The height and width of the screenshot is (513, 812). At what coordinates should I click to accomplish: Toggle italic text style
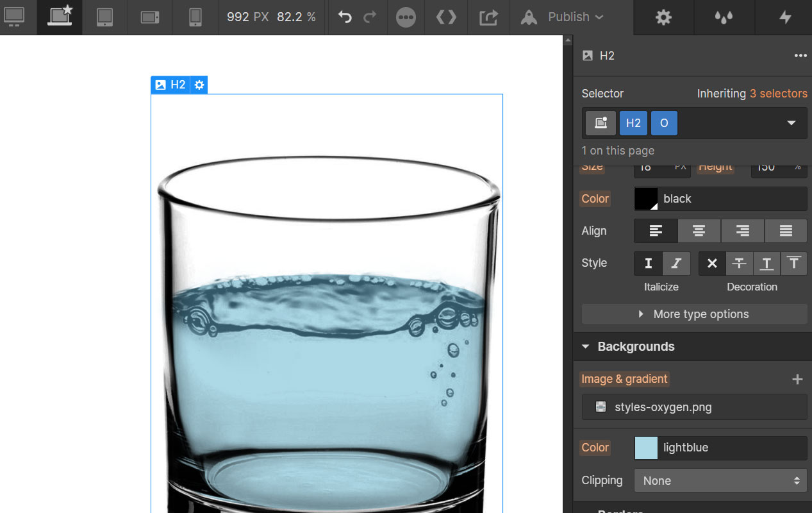point(675,263)
